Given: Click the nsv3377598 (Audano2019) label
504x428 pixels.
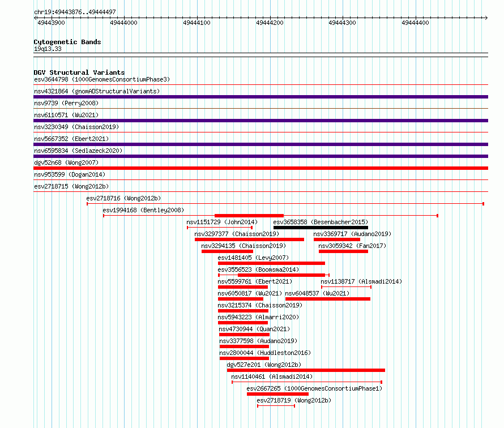Looking at the screenshot, I should (258, 341).
